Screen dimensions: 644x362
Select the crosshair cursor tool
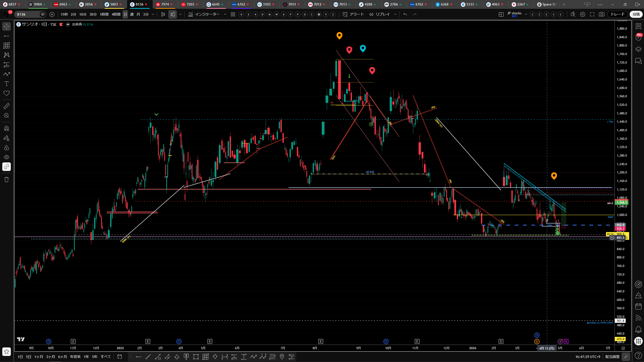[x=7, y=26]
